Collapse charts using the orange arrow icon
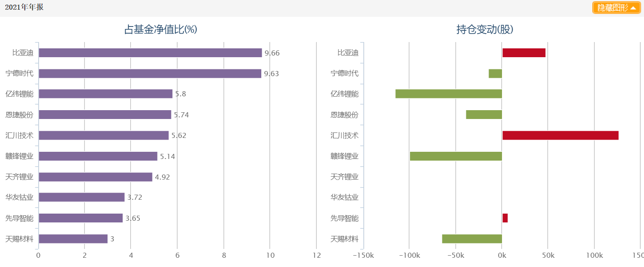Screen dimensions: 644x267 [x=633, y=8]
